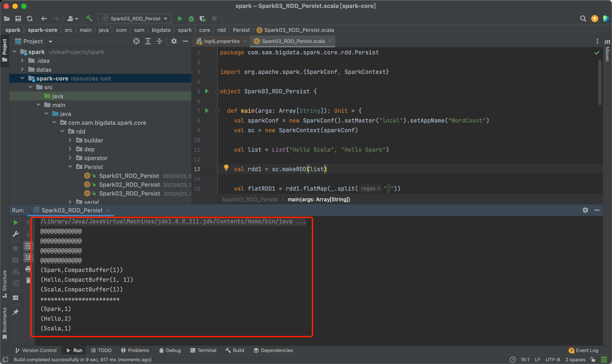
Task: Clear all console output with trash icon
Action: click(x=28, y=280)
